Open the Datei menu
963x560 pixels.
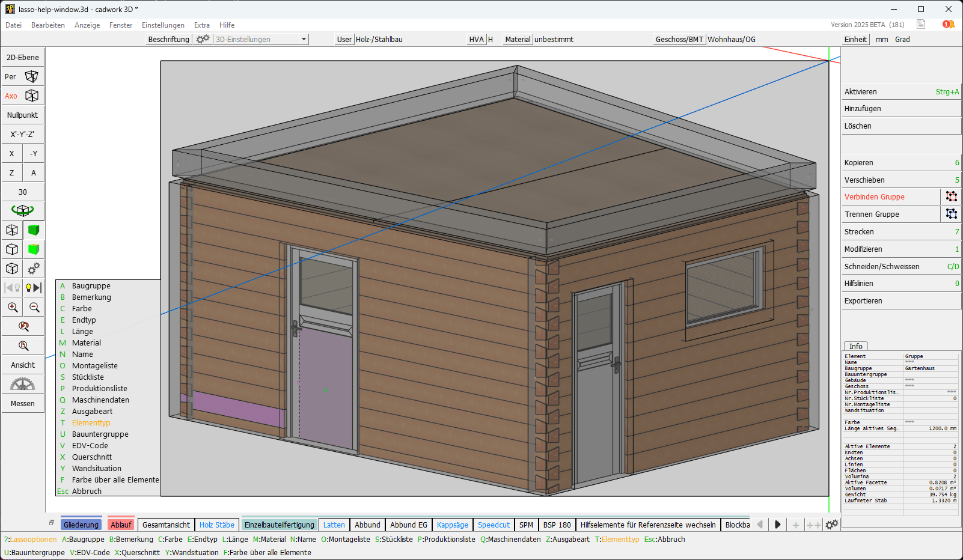pos(13,25)
